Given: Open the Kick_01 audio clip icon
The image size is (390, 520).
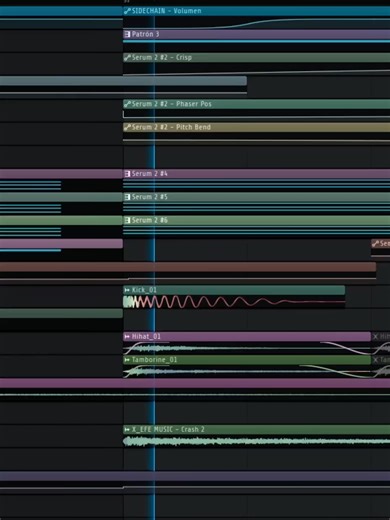Looking at the screenshot, I should tap(127, 290).
